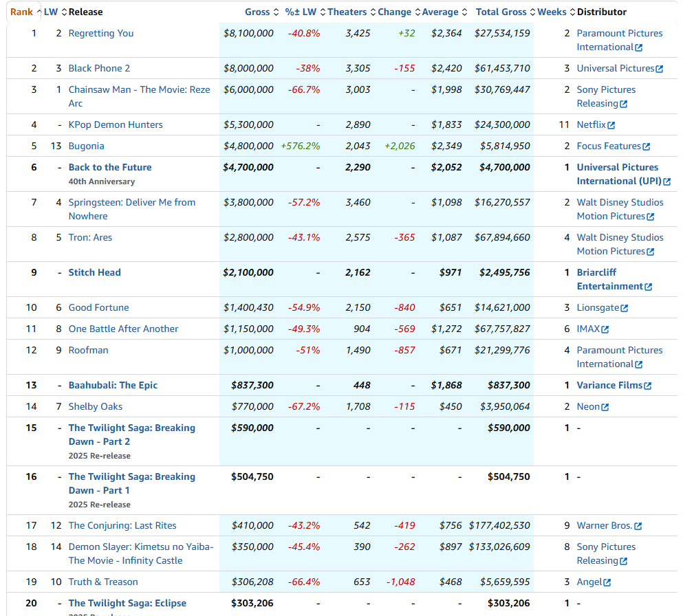This screenshot has height=616, width=683.
Task: Click external link icon next to Focus Features
Action: tap(646, 146)
